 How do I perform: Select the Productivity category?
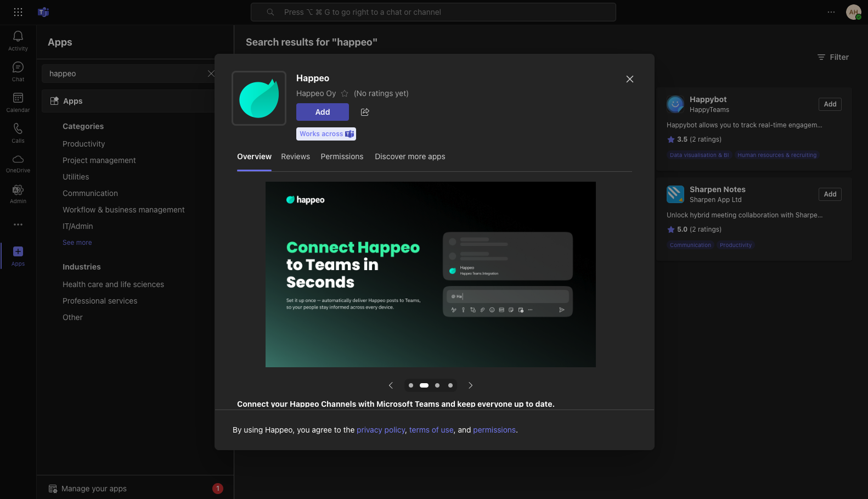point(83,144)
